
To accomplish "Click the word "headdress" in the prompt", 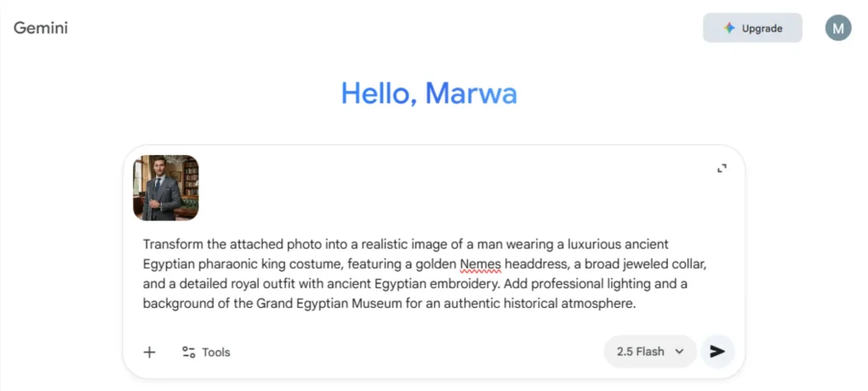I will tap(538, 263).
